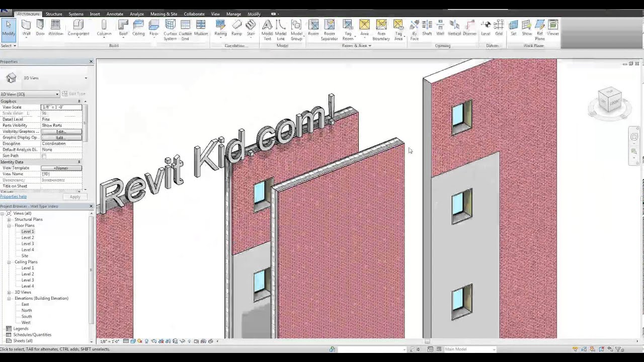The width and height of the screenshot is (644, 362).
Task: Close the Project Browser panel
Action: coord(91,206)
